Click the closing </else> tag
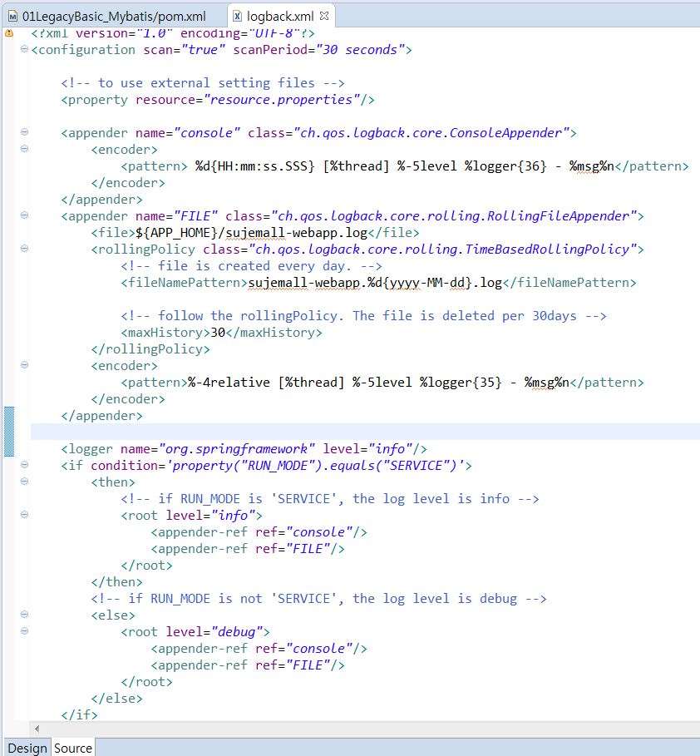Screen dimensions: 700x756 point(116,698)
